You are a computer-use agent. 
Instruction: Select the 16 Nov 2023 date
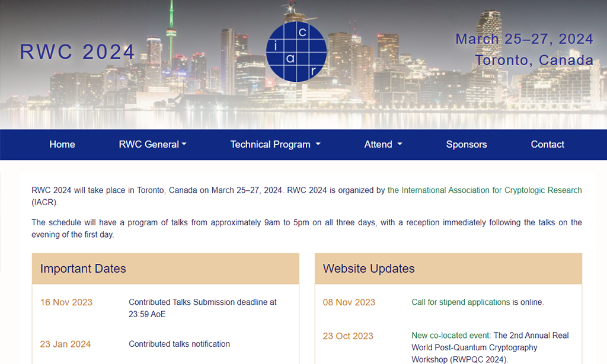[66, 302]
